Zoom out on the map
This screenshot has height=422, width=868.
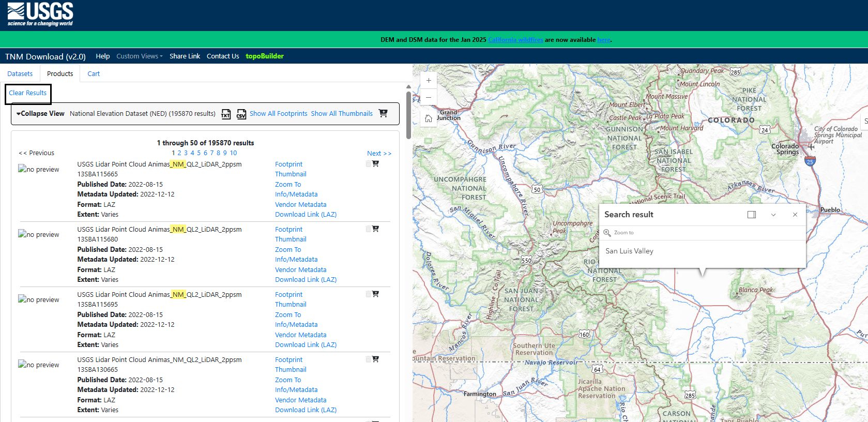[x=429, y=97]
